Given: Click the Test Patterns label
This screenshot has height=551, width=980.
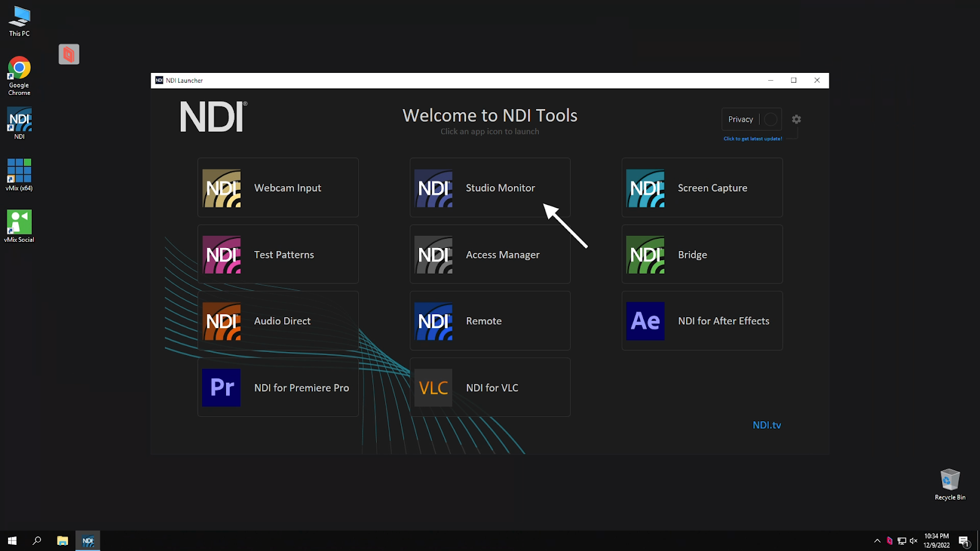Looking at the screenshot, I should point(284,255).
